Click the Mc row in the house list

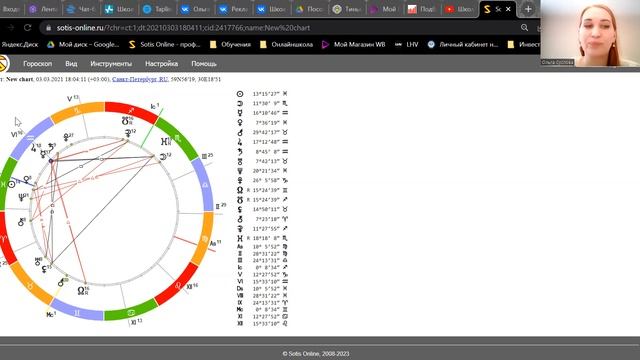click(262, 309)
